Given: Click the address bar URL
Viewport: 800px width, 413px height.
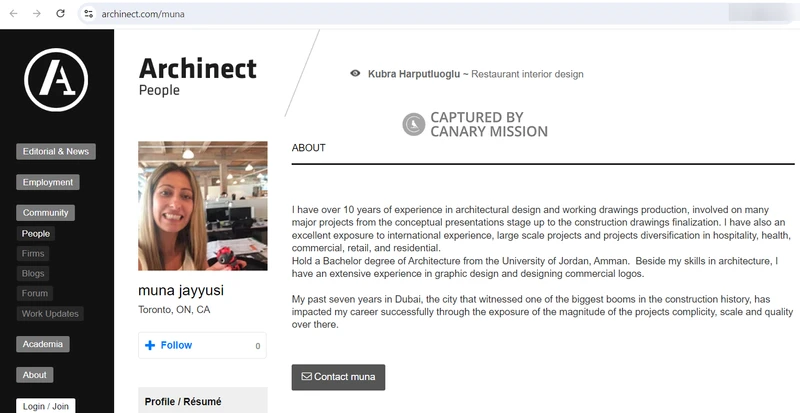Looking at the screenshot, I should [143, 14].
